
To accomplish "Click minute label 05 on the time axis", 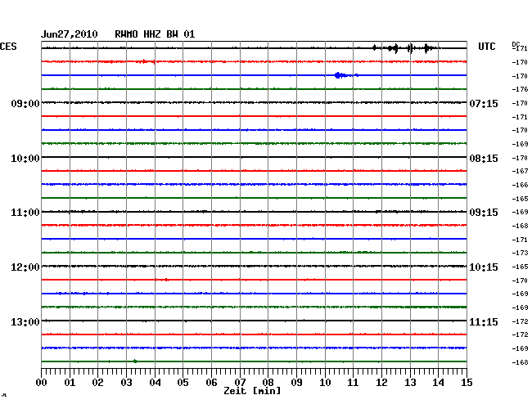I will coord(183,383).
